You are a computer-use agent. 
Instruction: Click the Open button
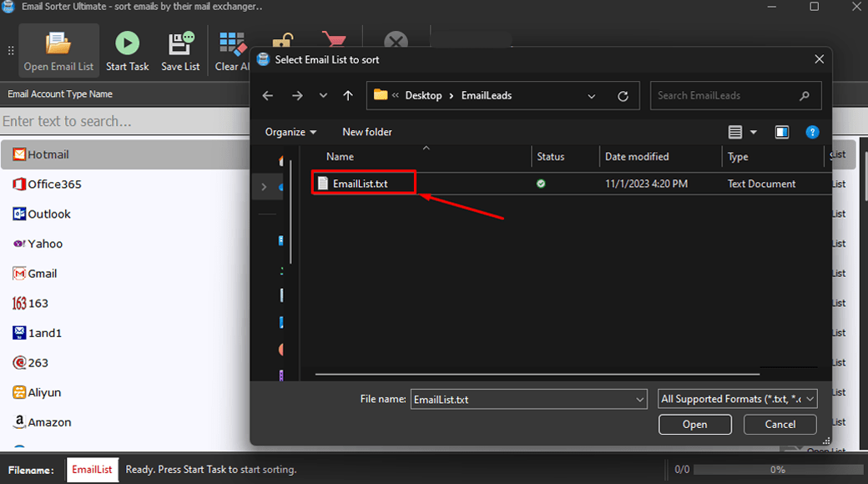694,424
